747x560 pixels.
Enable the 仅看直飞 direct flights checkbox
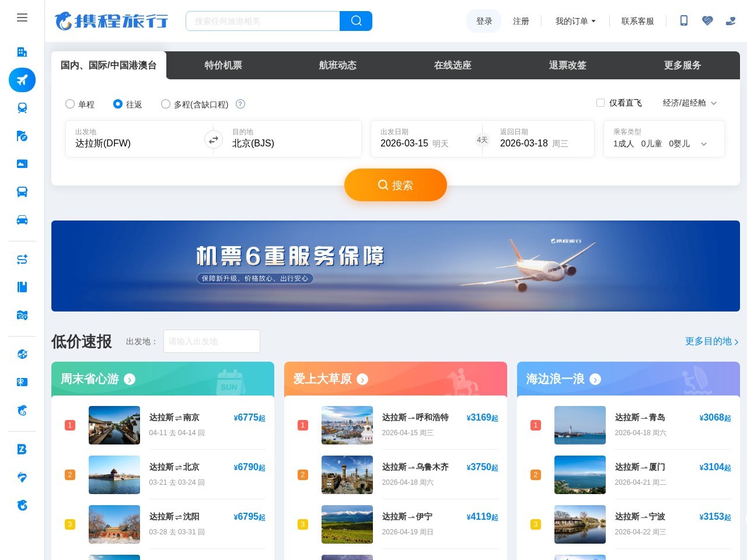point(600,103)
